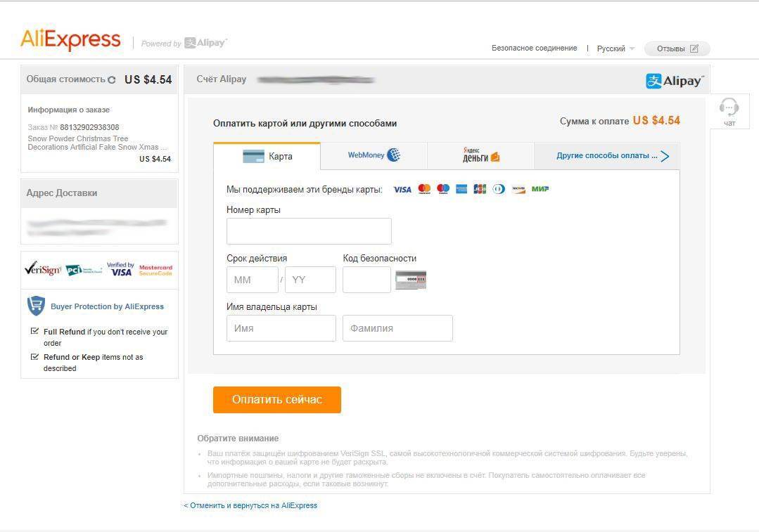This screenshot has width=759, height=532.
Task: Focus the Код безопасности input field
Action: (x=366, y=280)
